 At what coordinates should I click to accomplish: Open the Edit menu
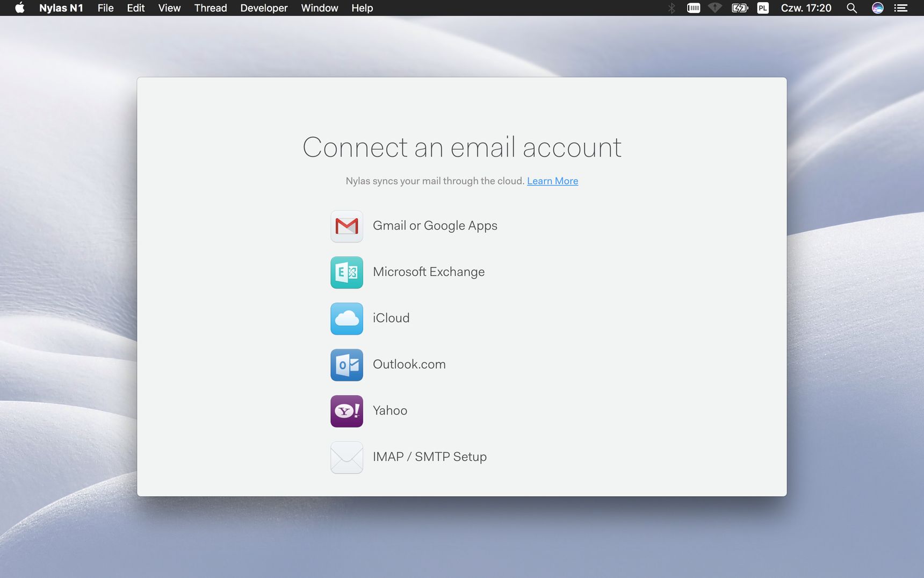pos(136,8)
